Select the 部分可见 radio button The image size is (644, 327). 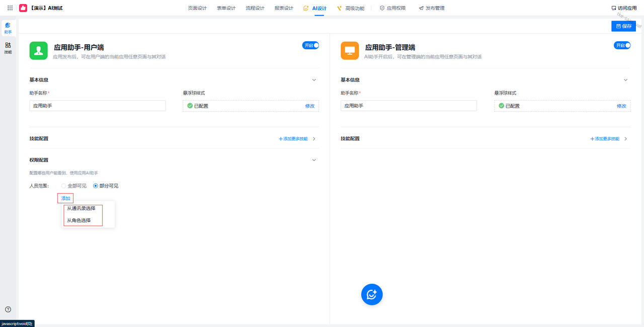click(x=96, y=186)
